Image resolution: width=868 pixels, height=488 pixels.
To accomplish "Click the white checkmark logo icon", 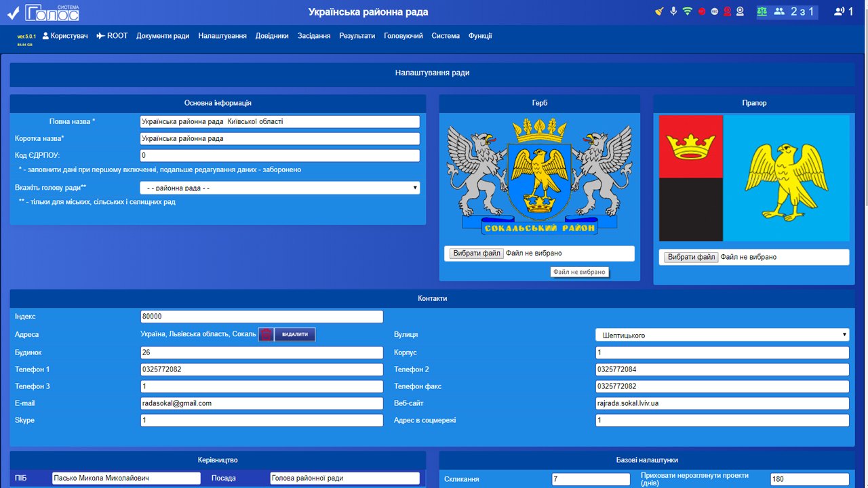I will coord(13,12).
